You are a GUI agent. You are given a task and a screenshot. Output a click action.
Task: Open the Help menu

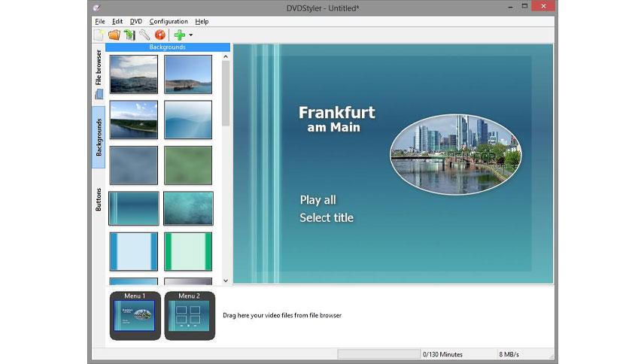click(202, 22)
